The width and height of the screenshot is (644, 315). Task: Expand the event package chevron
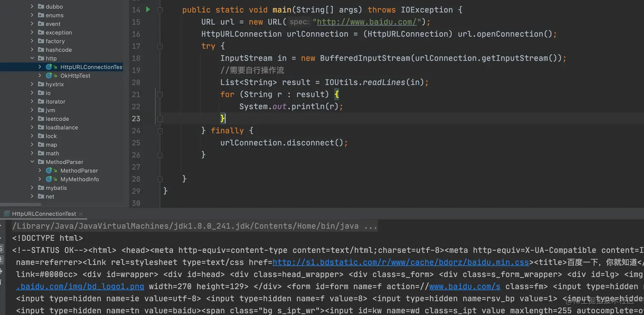pos(32,24)
